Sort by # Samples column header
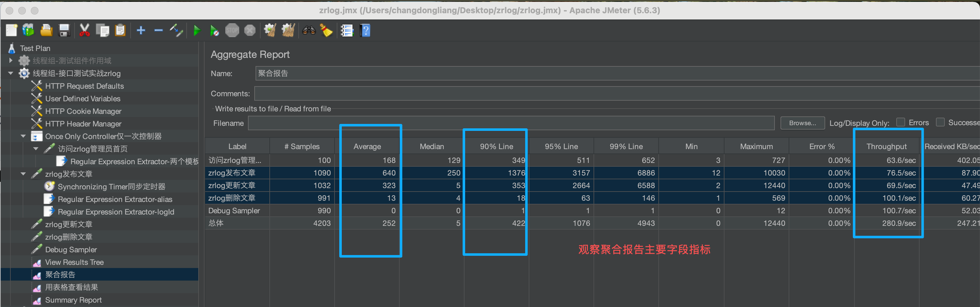The width and height of the screenshot is (980, 307). tap(302, 147)
